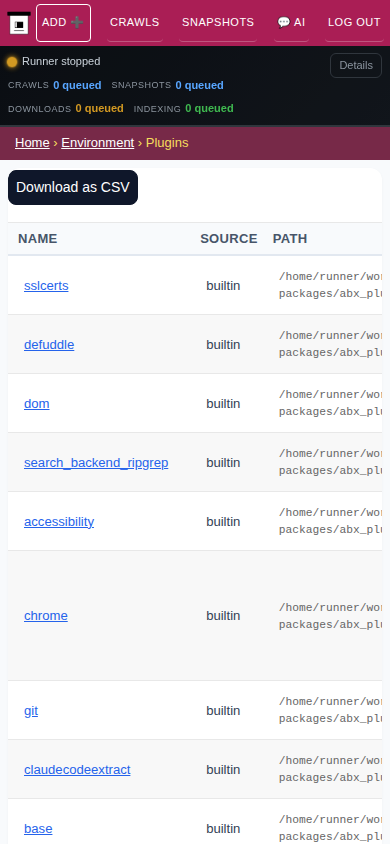Viewport: 390px width, 844px height.
Task: Open the ADD page
Action: click(x=63, y=23)
